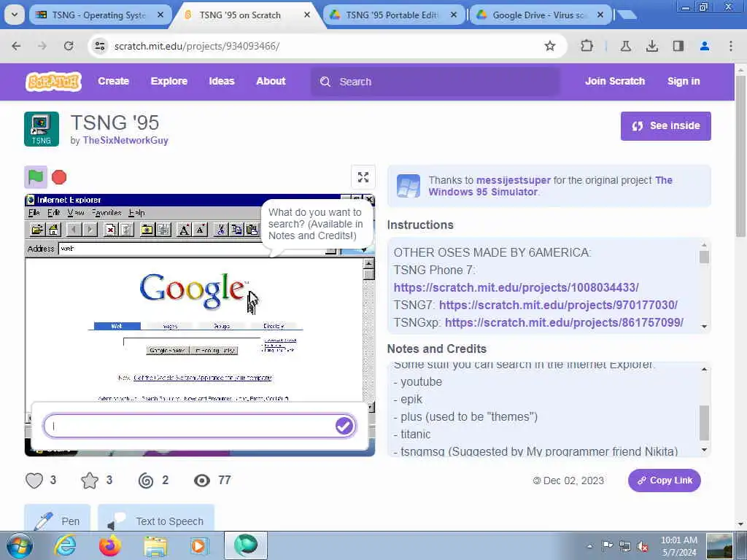The height and width of the screenshot is (560, 747).
Task: Click Create in the Scratch navbar
Action: 113,81
